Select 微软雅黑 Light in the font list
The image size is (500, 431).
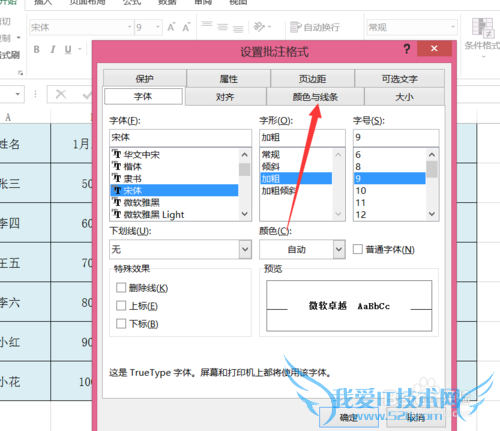coord(174,214)
